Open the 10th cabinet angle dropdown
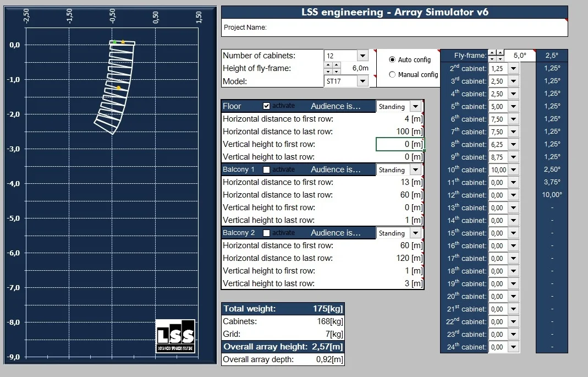This screenshot has height=377, width=588. 514,170
